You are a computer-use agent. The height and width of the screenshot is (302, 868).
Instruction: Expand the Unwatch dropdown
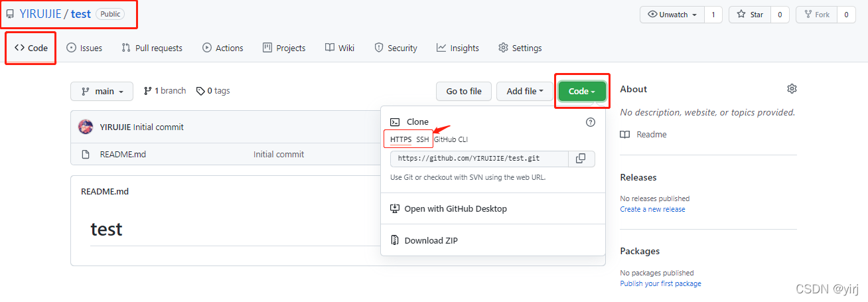(672, 15)
